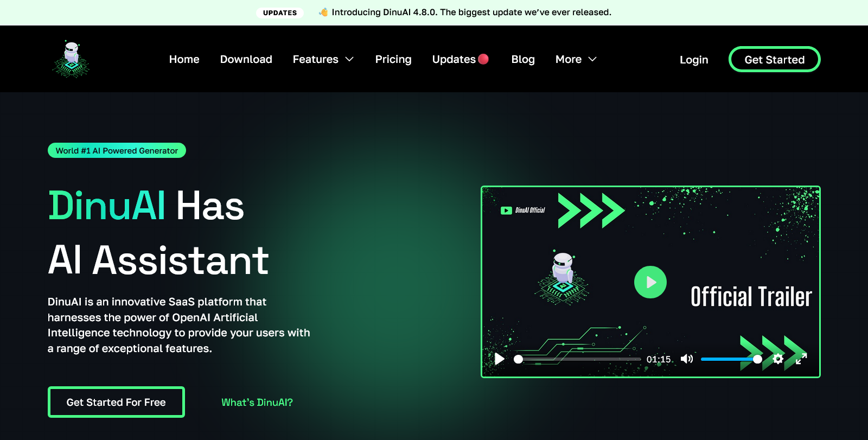Click the DinuAI 4.8.0 announcement text
Viewport: 868px width, 440px height.
pos(471,12)
